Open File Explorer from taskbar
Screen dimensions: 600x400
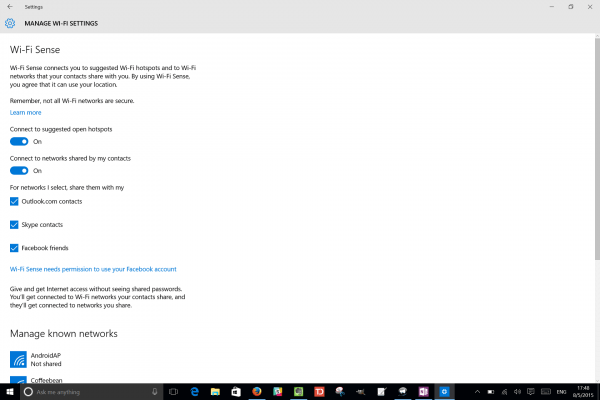coord(215,392)
